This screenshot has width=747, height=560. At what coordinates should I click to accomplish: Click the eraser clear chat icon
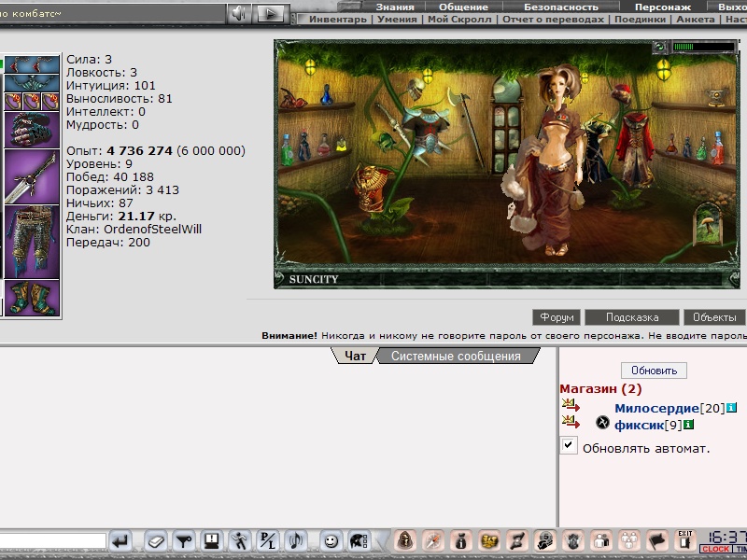(156, 541)
